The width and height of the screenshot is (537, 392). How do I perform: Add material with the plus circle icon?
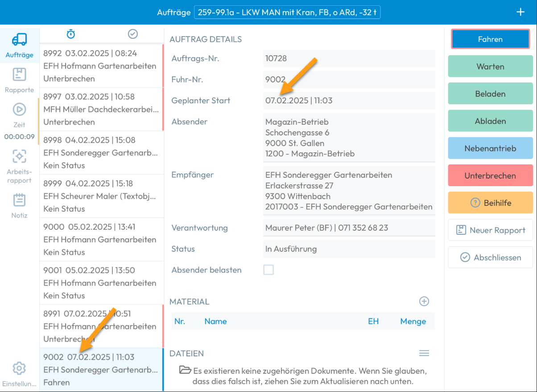424,302
